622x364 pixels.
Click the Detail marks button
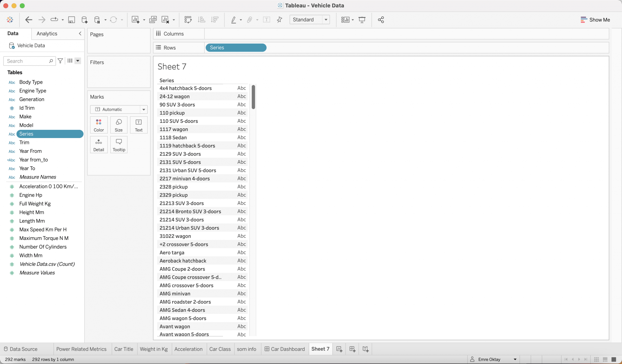click(99, 145)
